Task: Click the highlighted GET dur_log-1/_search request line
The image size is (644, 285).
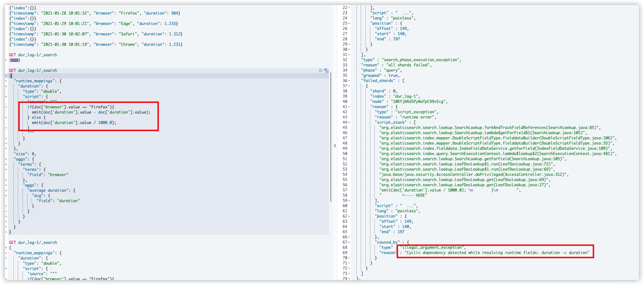Action: tap(33, 70)
